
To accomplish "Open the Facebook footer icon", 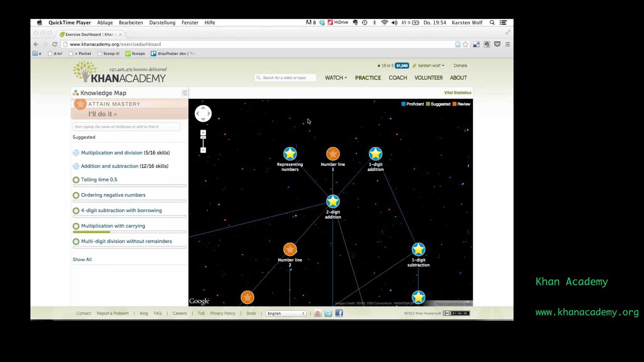I will pyautogui.click(x=339, y=313).
